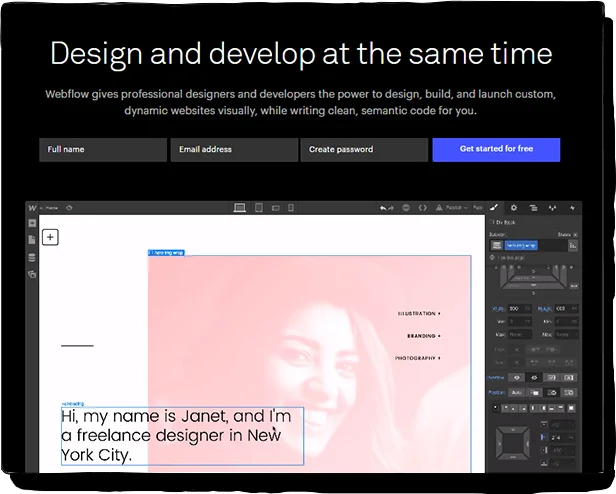The height and width of the screenshot is (494, 616).
Task: Open the CMS collections panel
Action: pyautogui.click(x=32, y=257)
